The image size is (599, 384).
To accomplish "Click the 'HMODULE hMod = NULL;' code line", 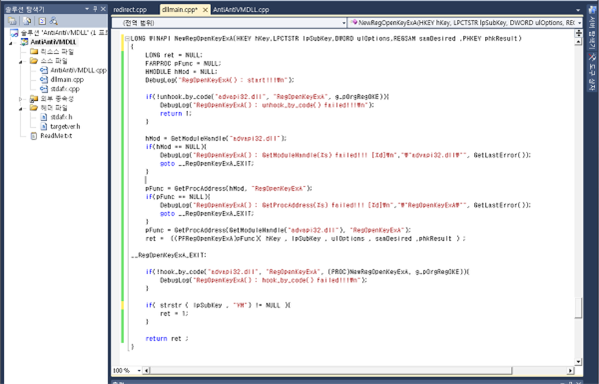I will [181, 71].
